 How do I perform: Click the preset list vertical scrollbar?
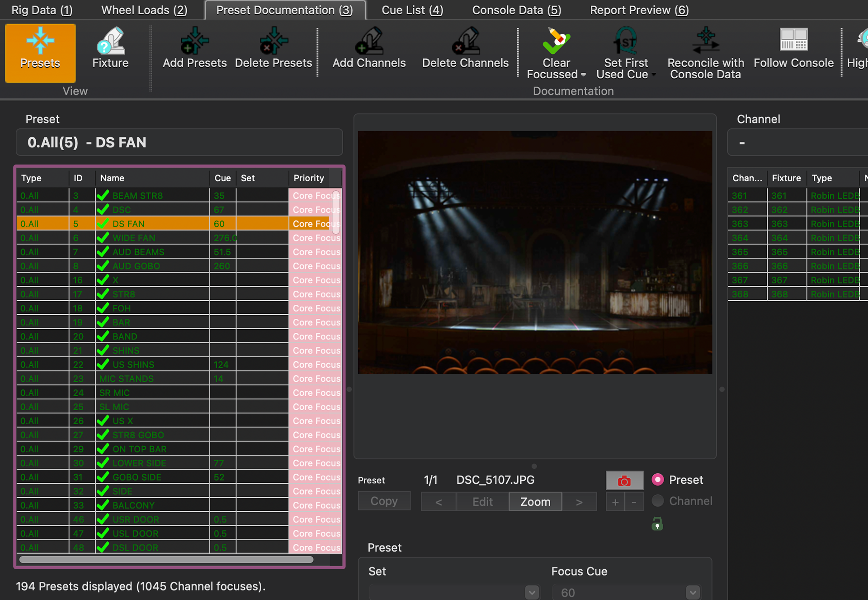tap(336, 213)
